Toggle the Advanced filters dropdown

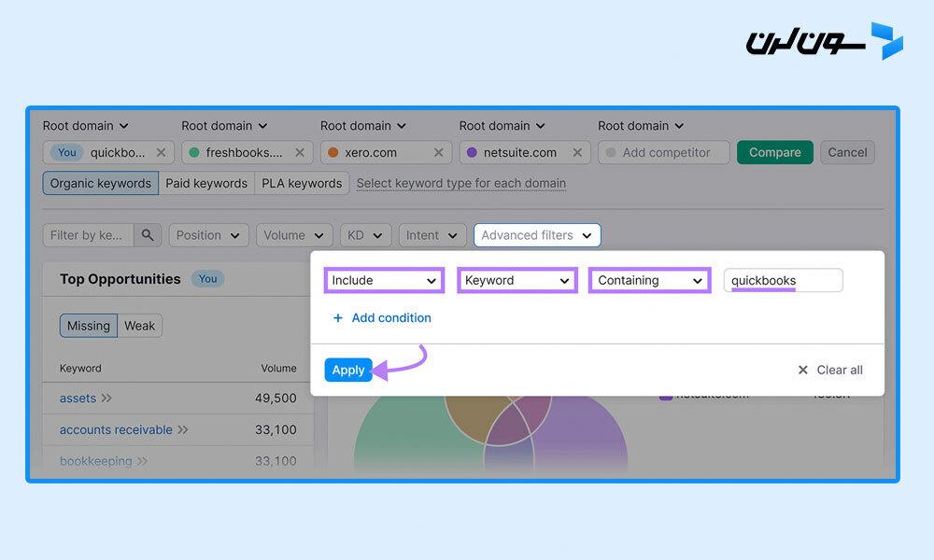point(537,235)
